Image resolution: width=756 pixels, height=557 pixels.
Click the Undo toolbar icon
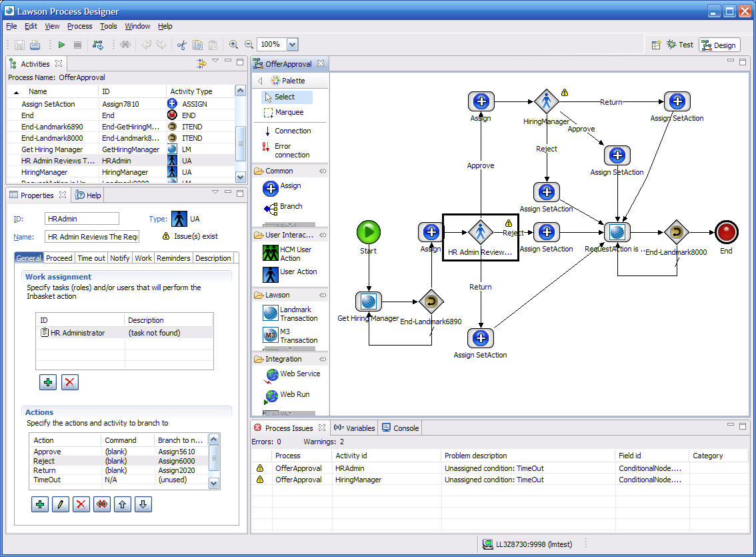click(147, 45)
